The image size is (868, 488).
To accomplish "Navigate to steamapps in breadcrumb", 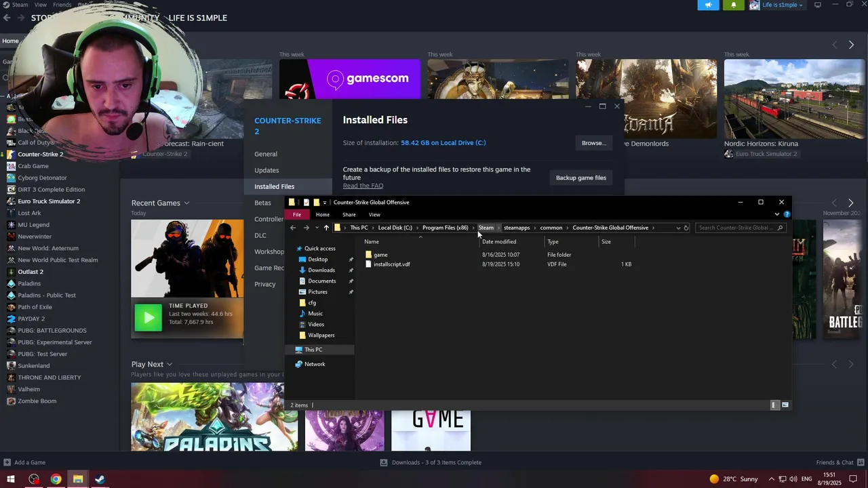I will [517, 228].
